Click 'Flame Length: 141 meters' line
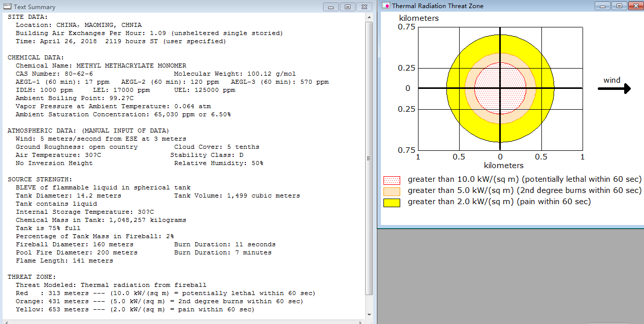The width and height of the screenshot is (644, 324). click(x=65, y=261)
